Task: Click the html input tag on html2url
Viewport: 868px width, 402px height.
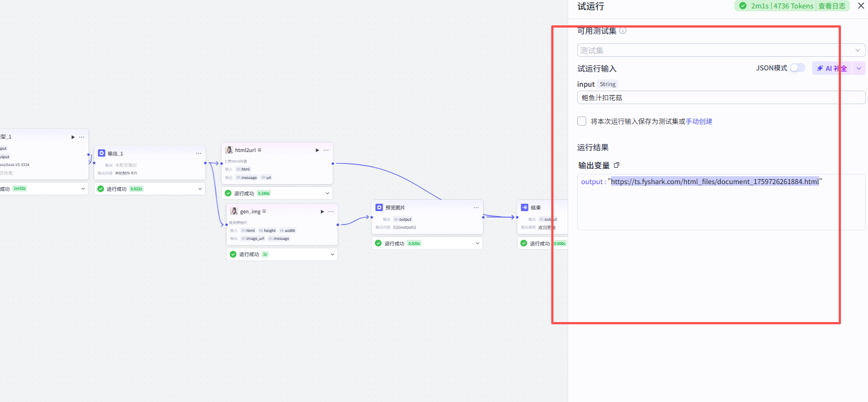Action: click(x=243, y=169)
